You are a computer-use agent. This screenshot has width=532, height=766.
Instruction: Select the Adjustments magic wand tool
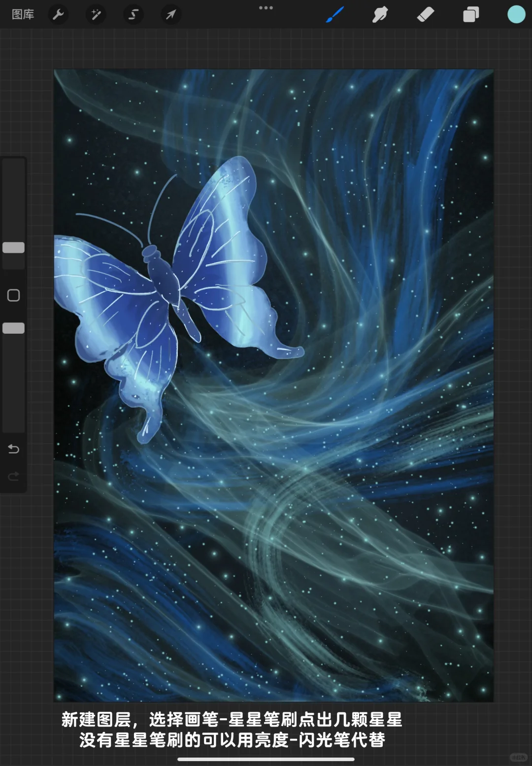(96, 15)
